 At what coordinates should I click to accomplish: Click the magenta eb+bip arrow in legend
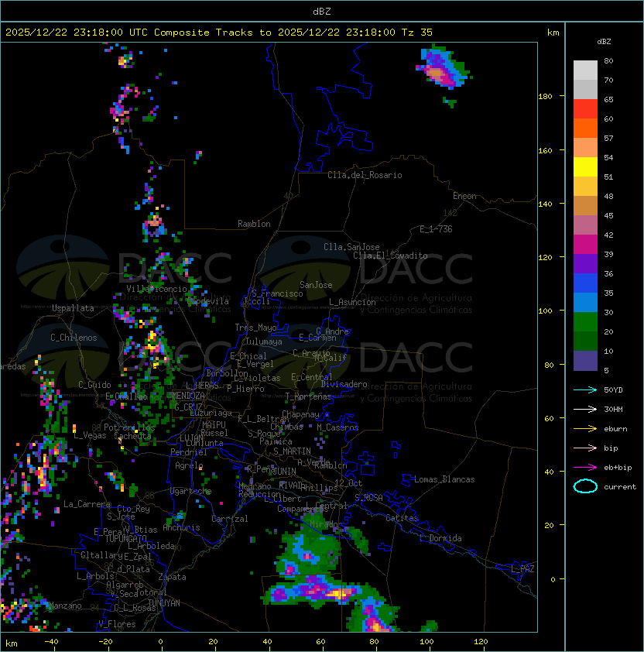(x=585, y=468)
